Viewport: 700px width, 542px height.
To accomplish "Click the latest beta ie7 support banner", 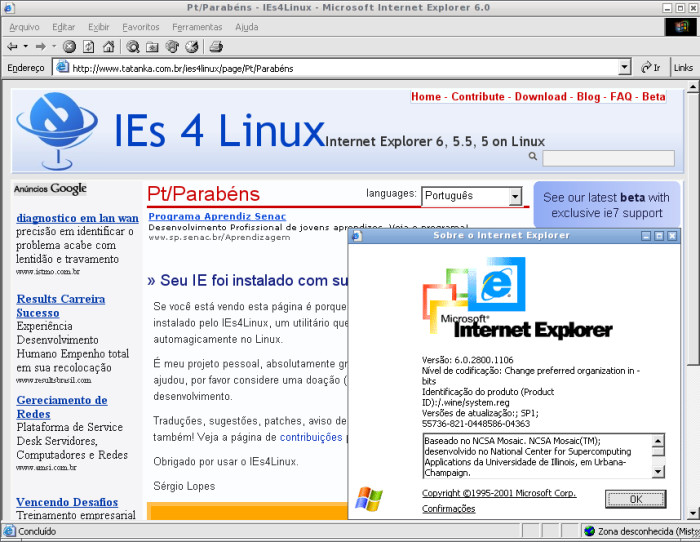I will (x=606, y=205).
